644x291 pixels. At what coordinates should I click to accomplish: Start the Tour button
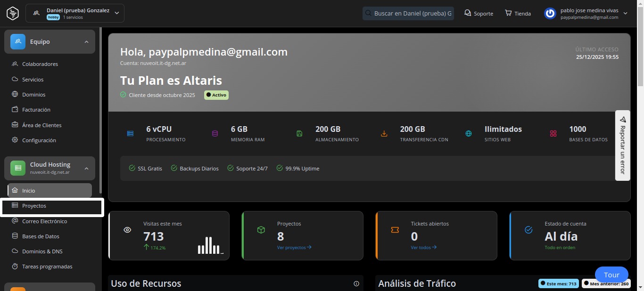[x=611, y=275]
